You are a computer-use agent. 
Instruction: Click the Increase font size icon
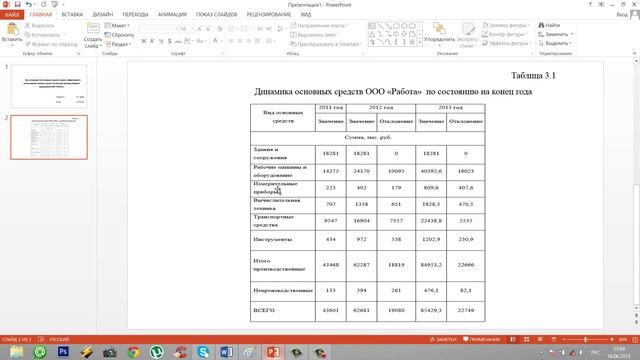(x=199, y=29)
